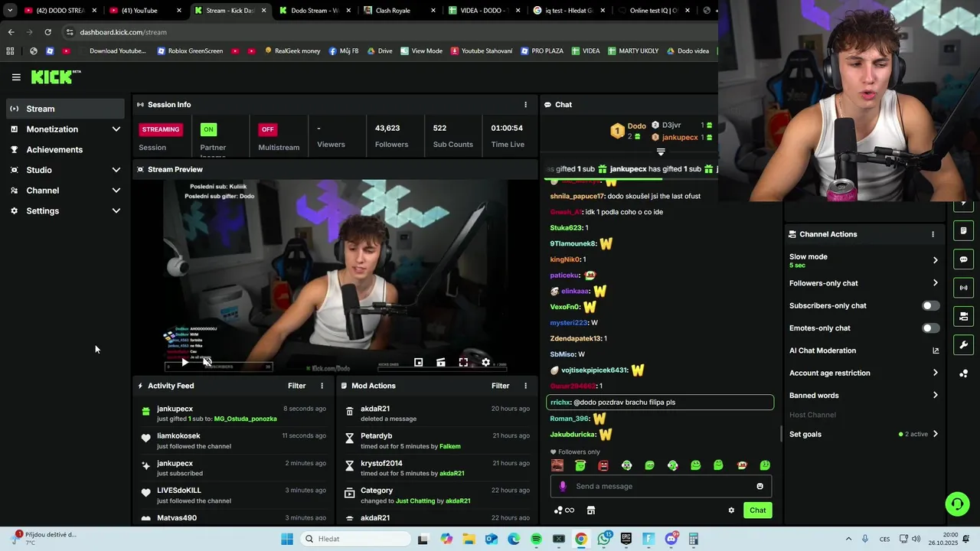Image resolution: width=980 pixels, height=551 pixels.
Task: Open the hamburger menu beside the Kick logo
Action: click(x=16, y=77)
